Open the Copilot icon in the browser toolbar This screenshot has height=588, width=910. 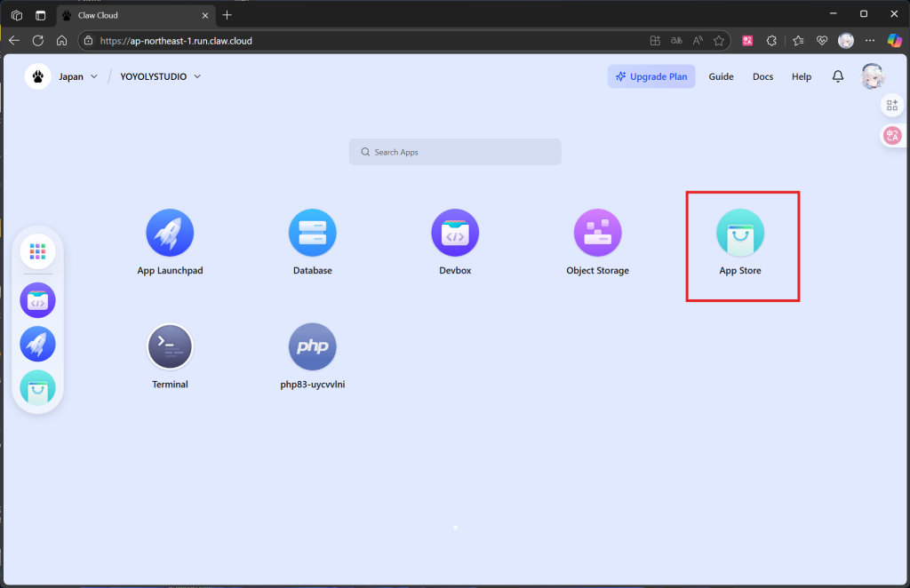pyautogui.click(x=894, y=41)
